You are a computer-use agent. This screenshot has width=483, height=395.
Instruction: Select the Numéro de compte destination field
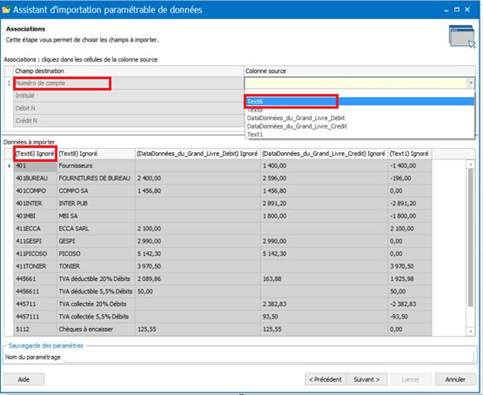coord(128,83)
